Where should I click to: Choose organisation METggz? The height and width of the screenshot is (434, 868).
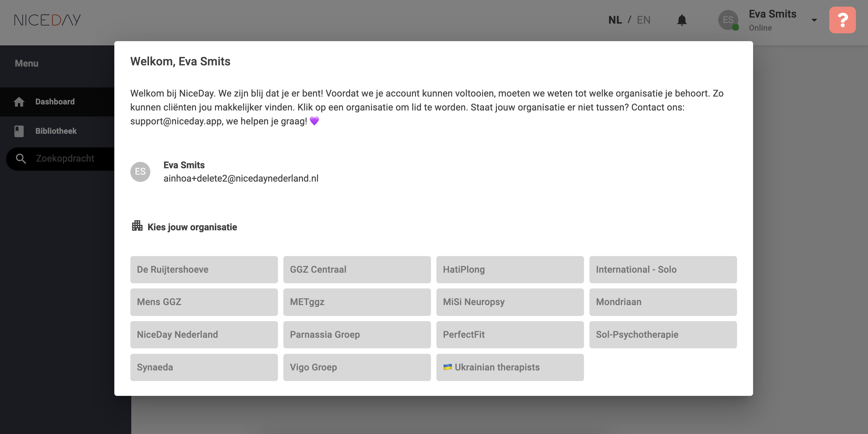point(357,302)
